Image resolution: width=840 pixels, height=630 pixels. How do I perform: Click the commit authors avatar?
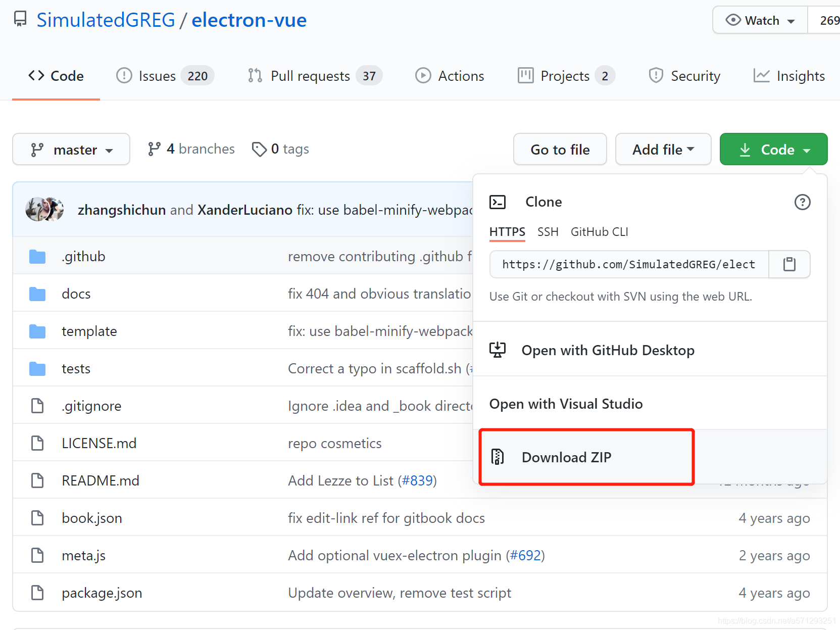(44, 209)
